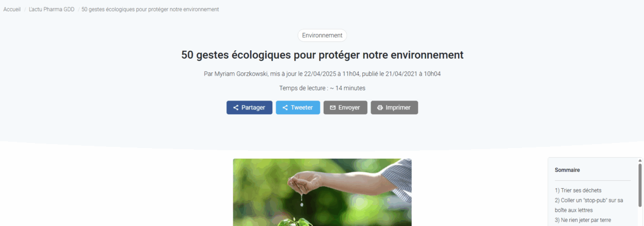Open the Environnement category tag
Screen dimensions: 644x226
(x=323, y=36)
